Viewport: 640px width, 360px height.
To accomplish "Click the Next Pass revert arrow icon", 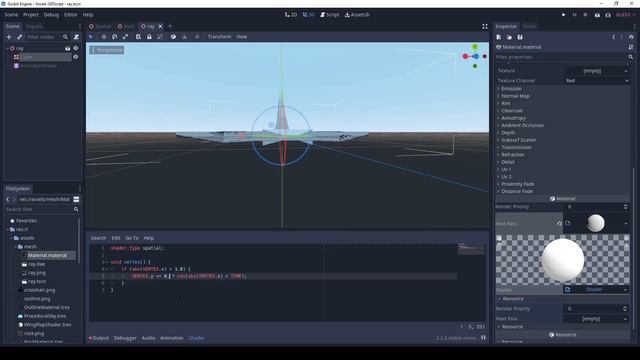I will click(559, 223).
